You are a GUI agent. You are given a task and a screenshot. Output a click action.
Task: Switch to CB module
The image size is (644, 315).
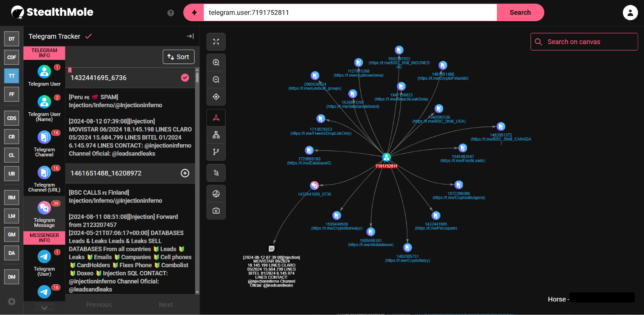pos(12,137)
